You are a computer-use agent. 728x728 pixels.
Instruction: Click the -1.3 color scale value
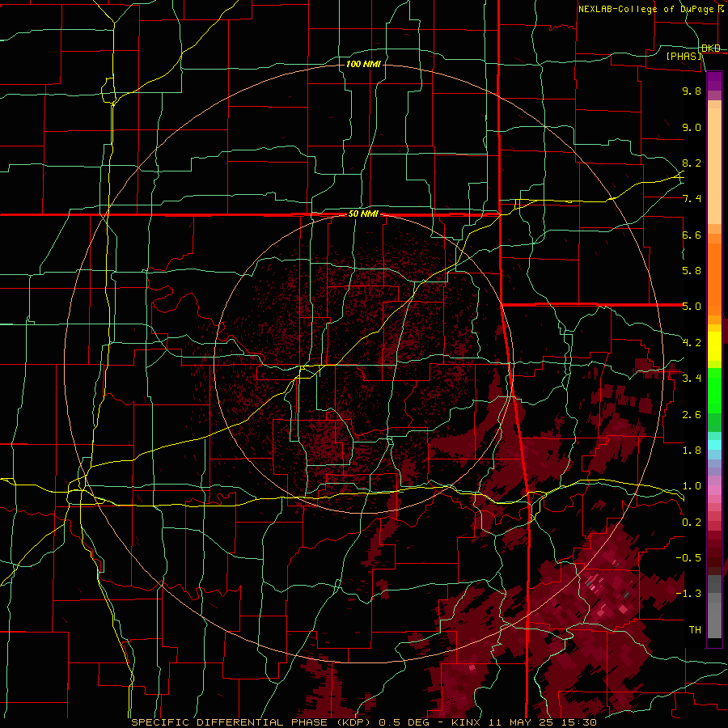tap(688, 594)
